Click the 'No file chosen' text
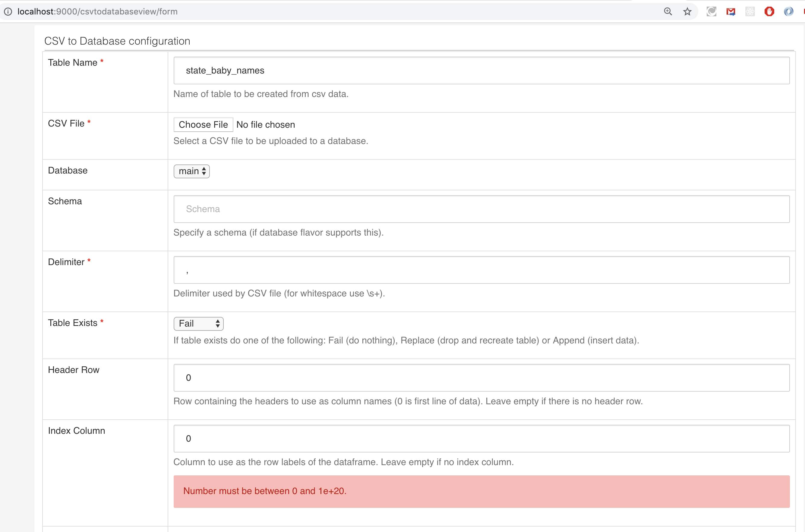 click(266, 124)
